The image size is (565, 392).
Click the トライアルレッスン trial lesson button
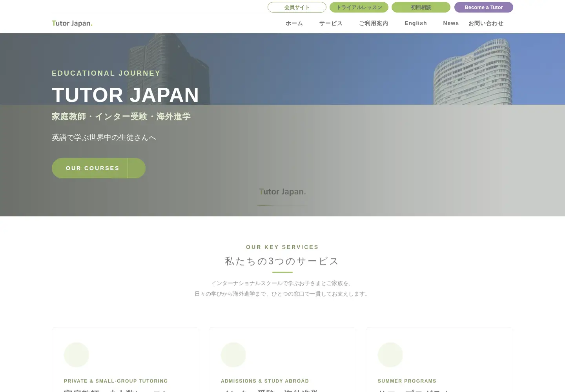tap(359, 7)
